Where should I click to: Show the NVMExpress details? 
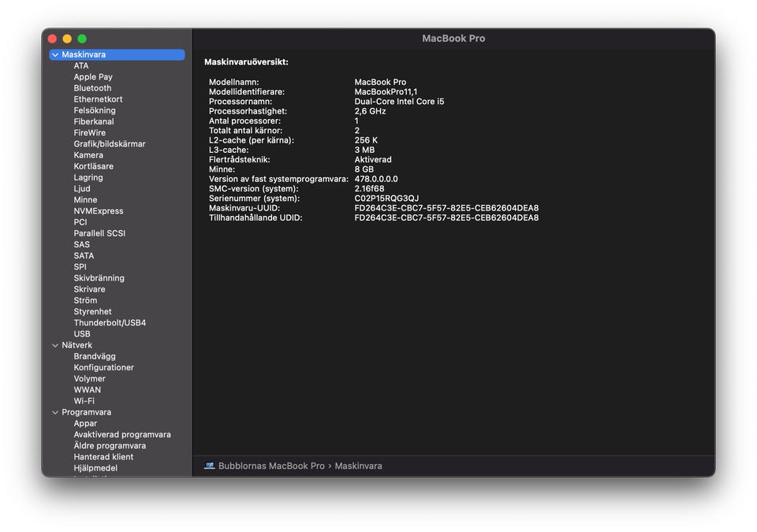tap(99, 211)
